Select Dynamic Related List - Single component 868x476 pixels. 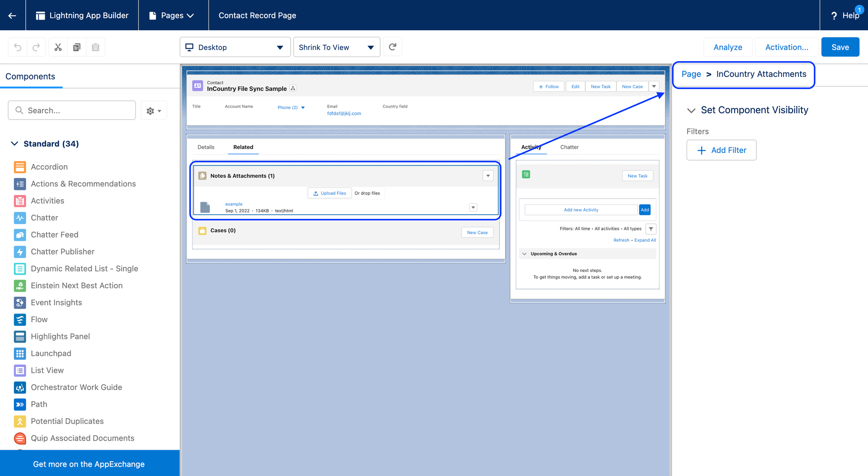point(76,269)
